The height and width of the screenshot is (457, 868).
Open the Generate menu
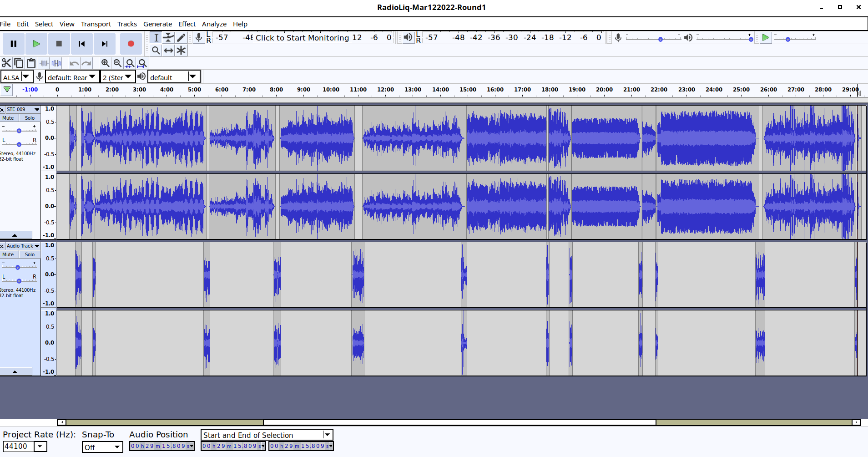coord(157,24)
